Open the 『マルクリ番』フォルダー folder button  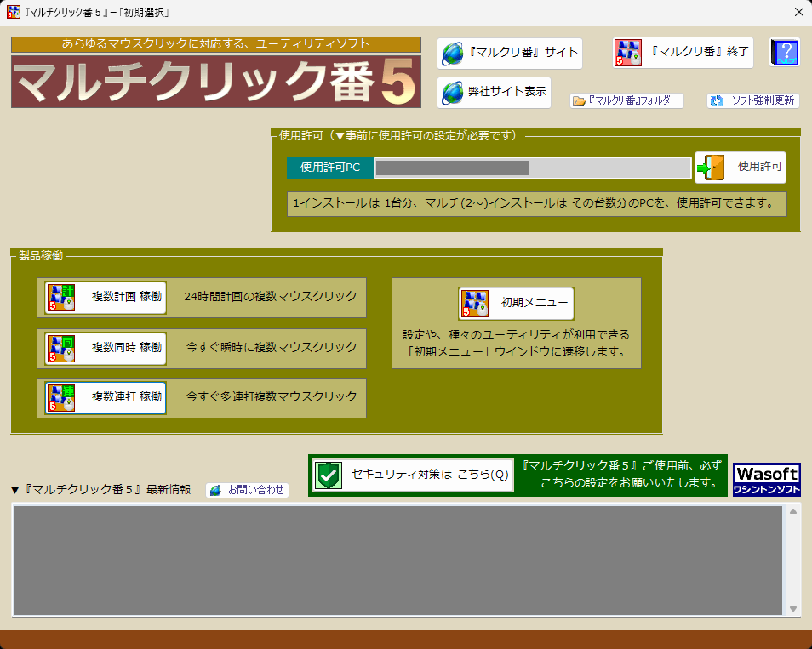626,100
